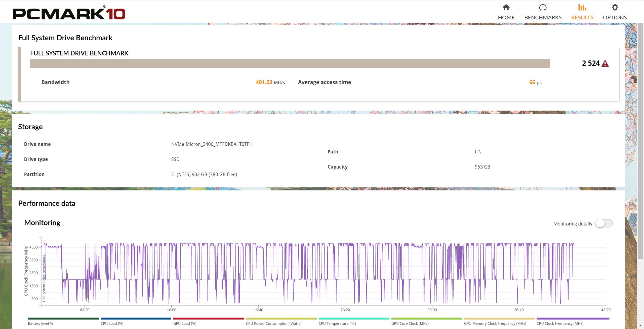Click the vertical scrollbar thumb
Image resolution: width=644 pixels, height=329 pixels.
pyautogui.click(x=641, y=141)
